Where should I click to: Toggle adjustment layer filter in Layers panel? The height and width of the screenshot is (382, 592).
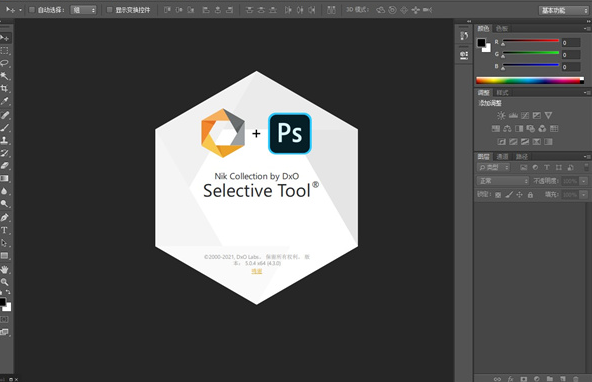535,167
